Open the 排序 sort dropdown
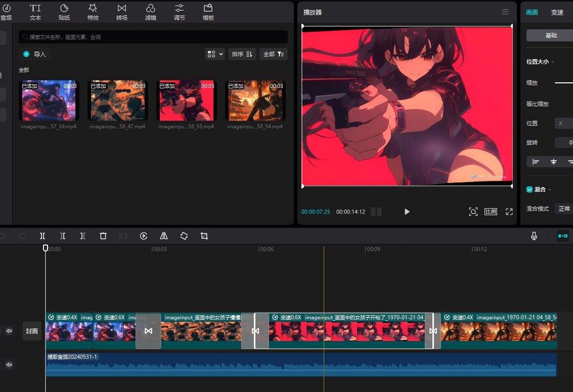The image size is (573, 392). click(x=242, y=54)
